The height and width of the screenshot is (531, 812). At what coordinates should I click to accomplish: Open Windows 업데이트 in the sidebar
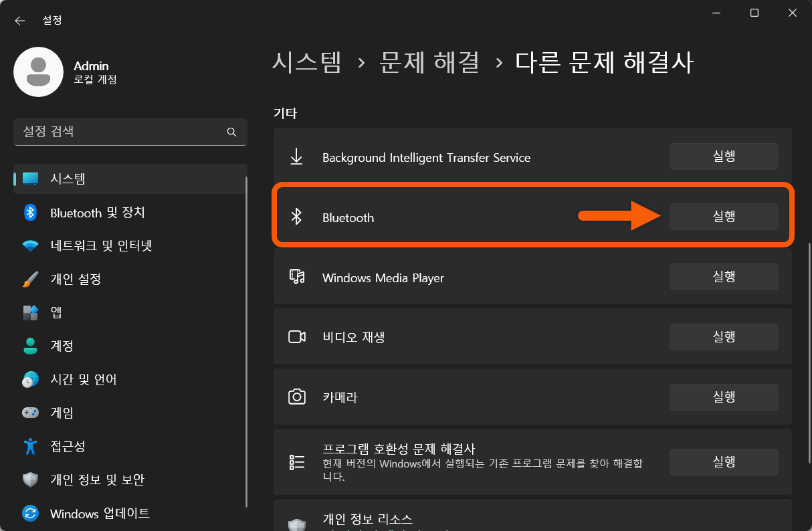(130, 513)
